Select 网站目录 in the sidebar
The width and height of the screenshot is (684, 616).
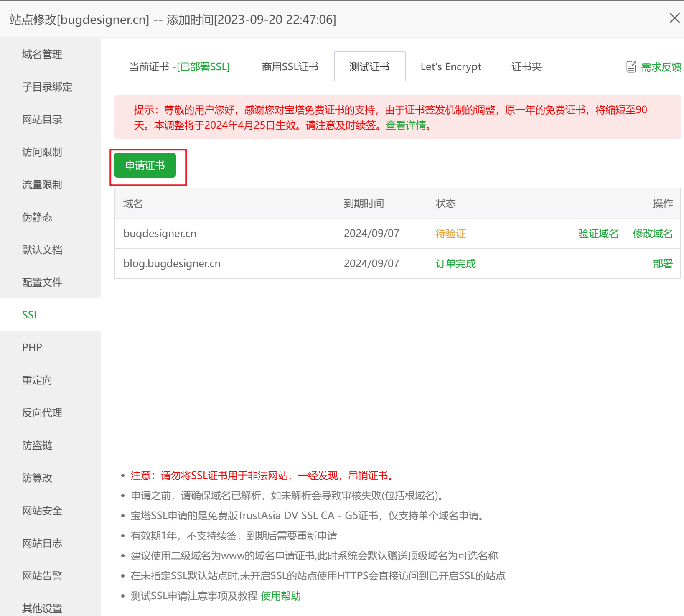[x=50, y=120]
